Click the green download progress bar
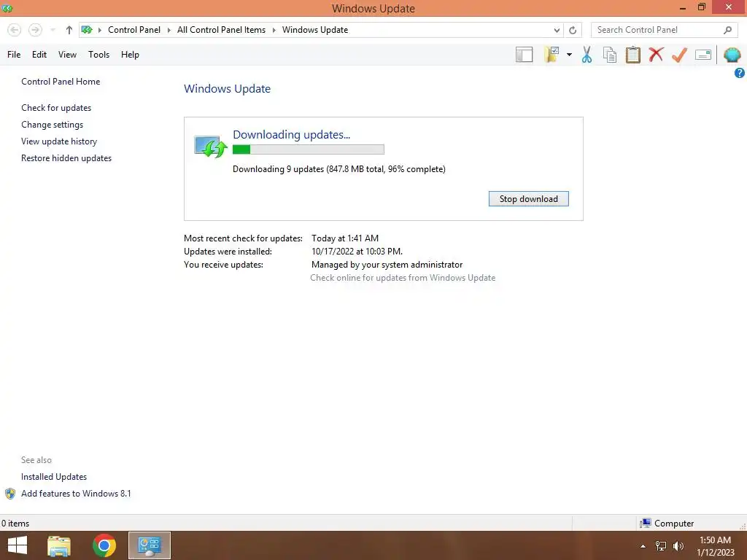 (309, 149)
